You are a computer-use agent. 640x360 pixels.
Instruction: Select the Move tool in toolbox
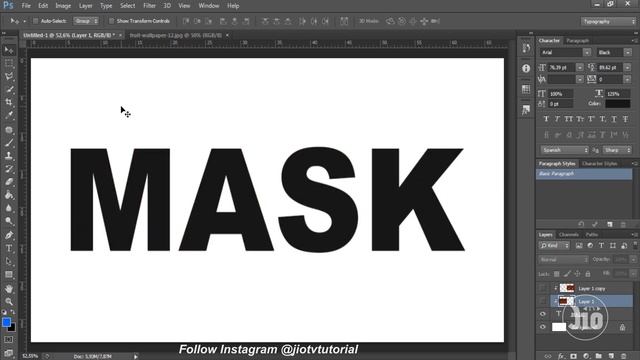pyautogui.click(x=9, y=50)
